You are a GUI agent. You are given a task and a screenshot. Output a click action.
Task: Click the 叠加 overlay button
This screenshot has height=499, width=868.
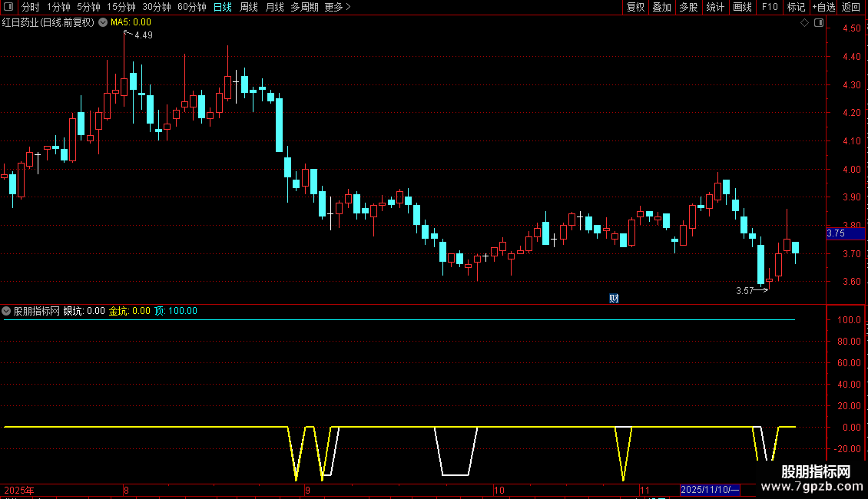point(662,7)
